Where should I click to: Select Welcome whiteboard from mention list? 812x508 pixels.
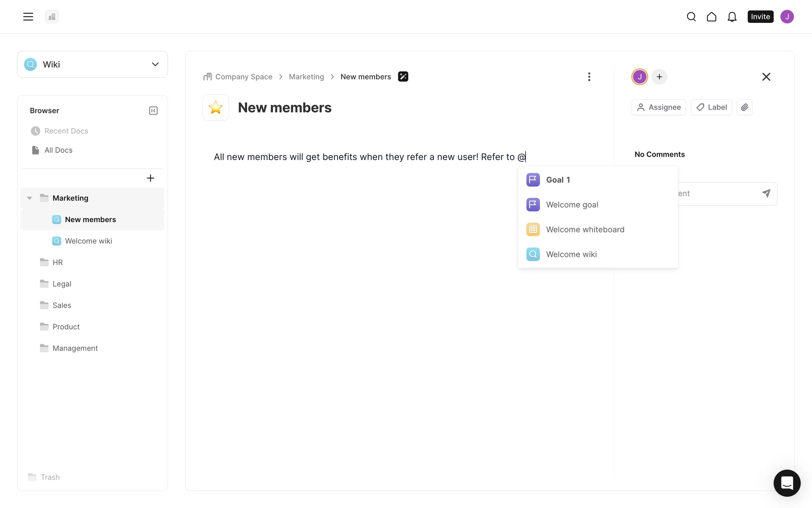coord(585,229)
